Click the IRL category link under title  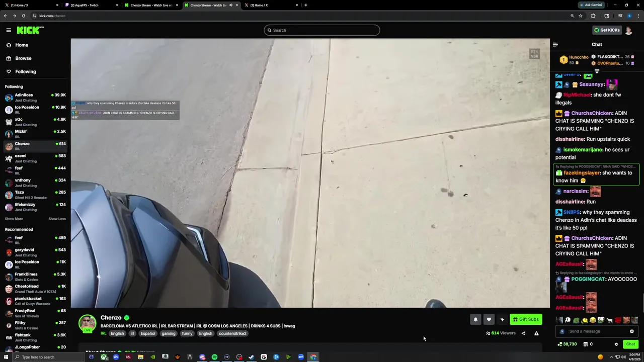[103, 333]
